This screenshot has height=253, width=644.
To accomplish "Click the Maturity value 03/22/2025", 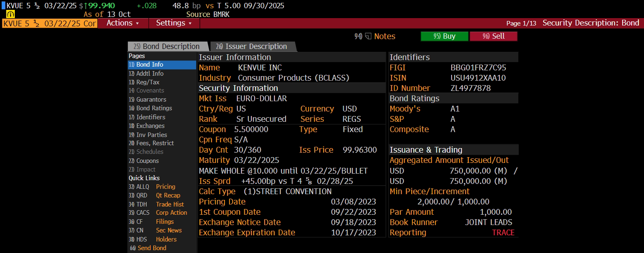I will pyautogui.click(x=257, y=160).
